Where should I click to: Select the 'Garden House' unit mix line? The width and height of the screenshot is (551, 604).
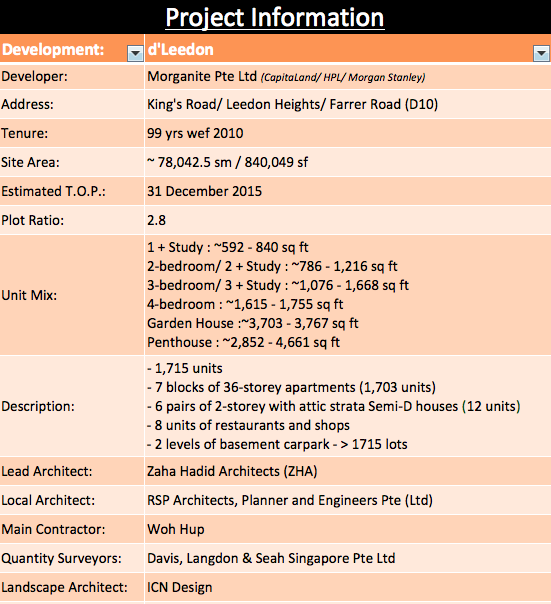[253, 323]
